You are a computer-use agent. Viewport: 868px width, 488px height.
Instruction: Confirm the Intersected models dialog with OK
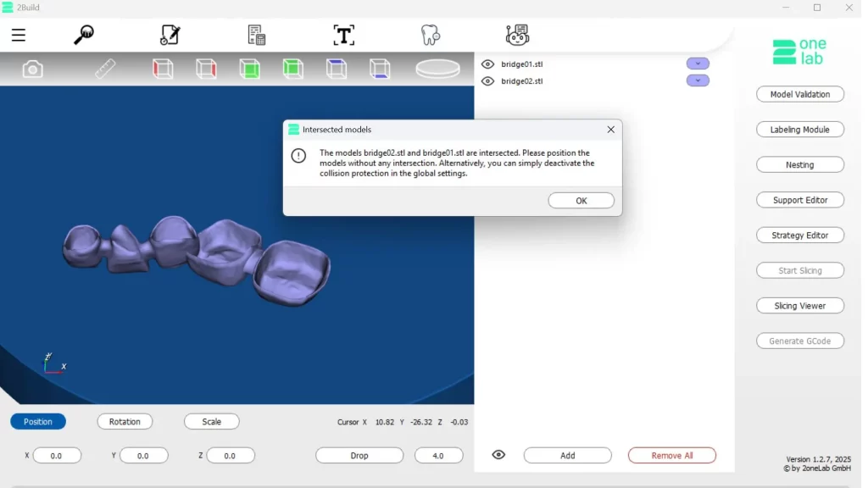(581, 201)
